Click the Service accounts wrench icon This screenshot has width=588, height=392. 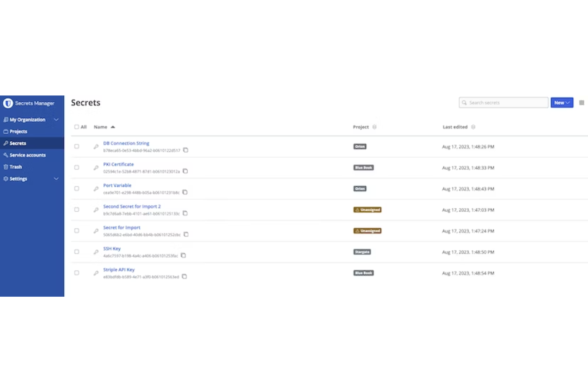coord(6,155)
